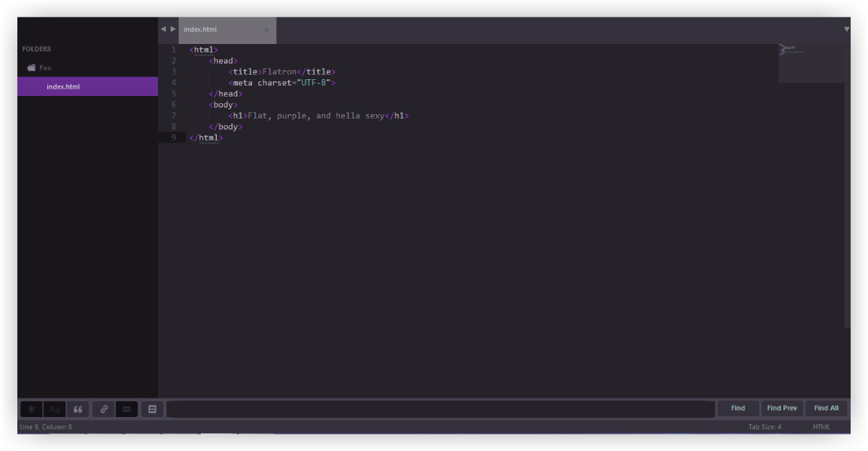
Task: Click the opening <body> tag
Action: coord(223,105)
